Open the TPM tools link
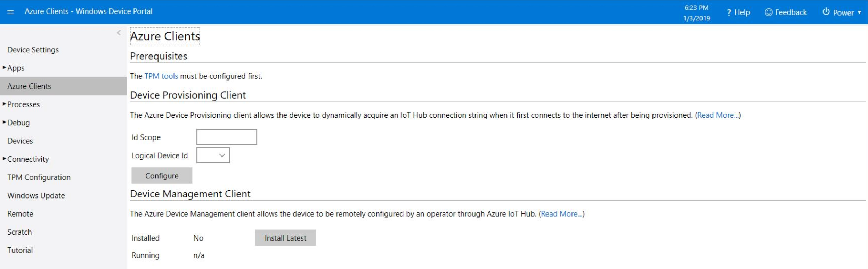The height and width of the screenshot is (269, 868). [x=161, y=76]
